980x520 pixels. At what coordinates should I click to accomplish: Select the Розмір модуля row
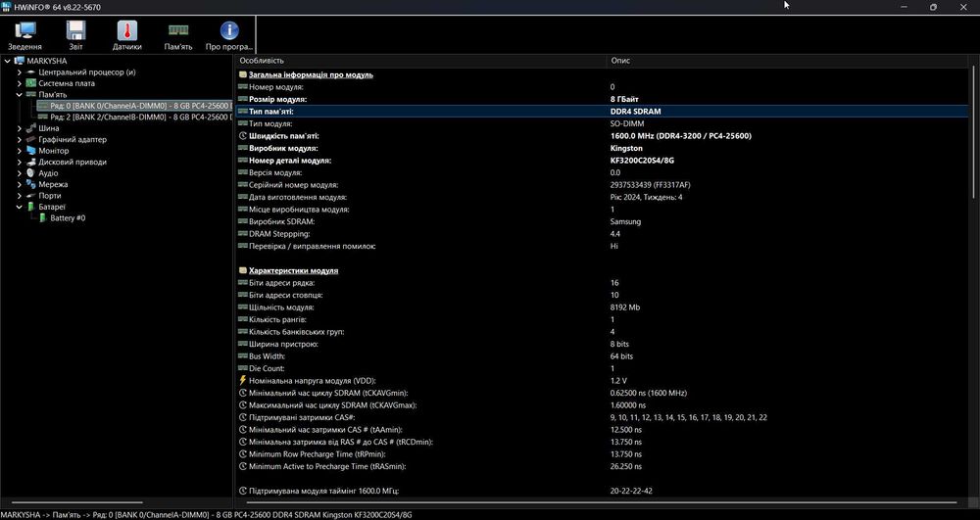[x=602, y=99]
